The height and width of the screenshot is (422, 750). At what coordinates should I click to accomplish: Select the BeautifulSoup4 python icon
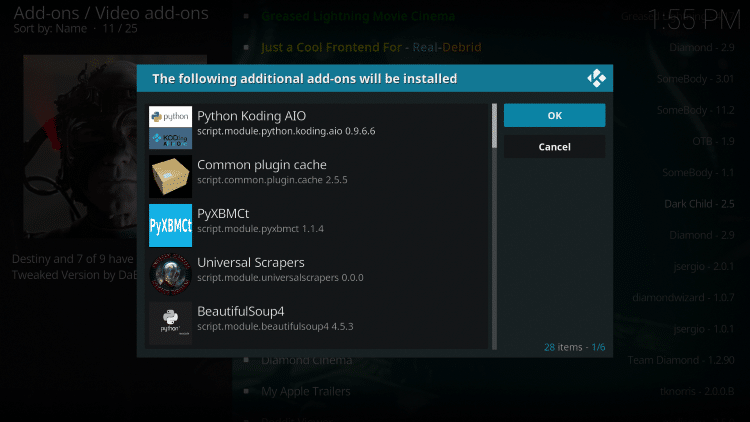[170, 322]
